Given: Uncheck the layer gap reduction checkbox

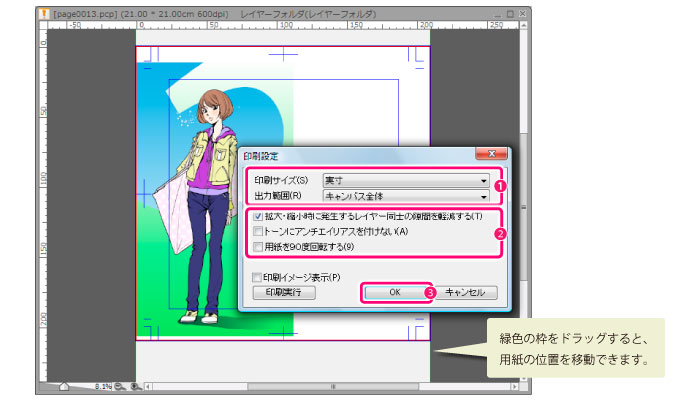Looking at the screenshot, I should pos(258,217).
